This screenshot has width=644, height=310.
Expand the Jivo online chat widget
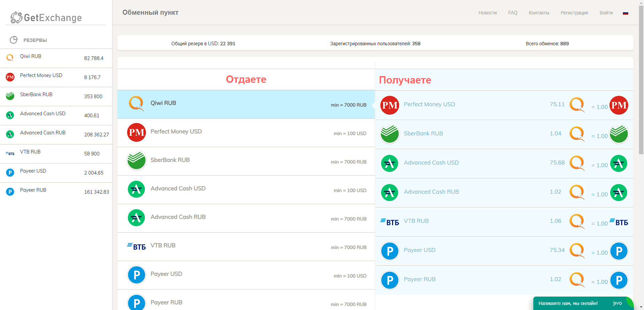(x=584, y=303)
